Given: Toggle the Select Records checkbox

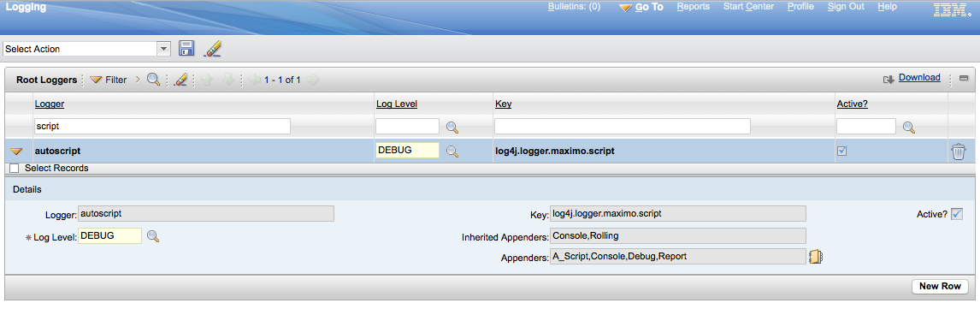Looking at the screenshot, I should click(x=15, y=169).
